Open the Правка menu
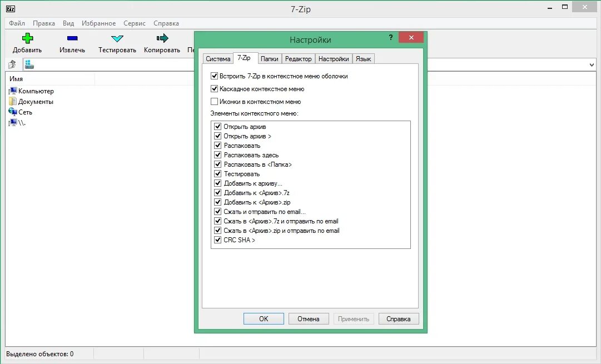The image size is (601, 364). coord(44,23)
